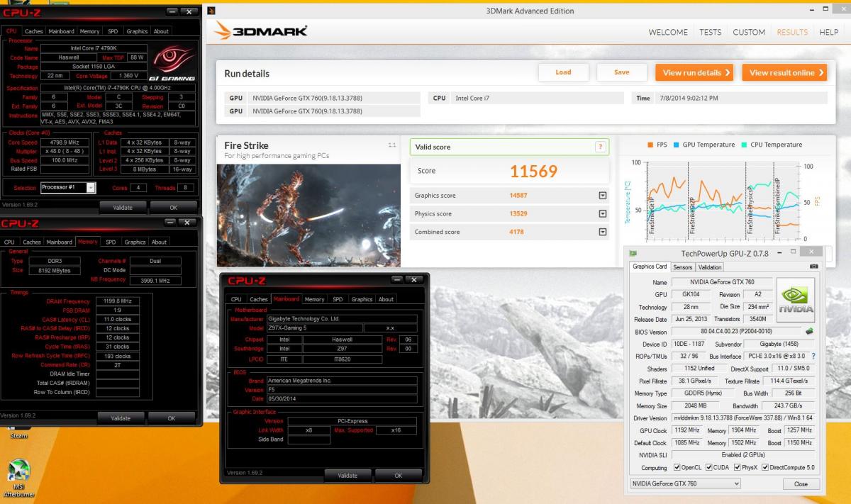
Task: Click the Intel Core i7 CPU entry
Action: (472, 98)
